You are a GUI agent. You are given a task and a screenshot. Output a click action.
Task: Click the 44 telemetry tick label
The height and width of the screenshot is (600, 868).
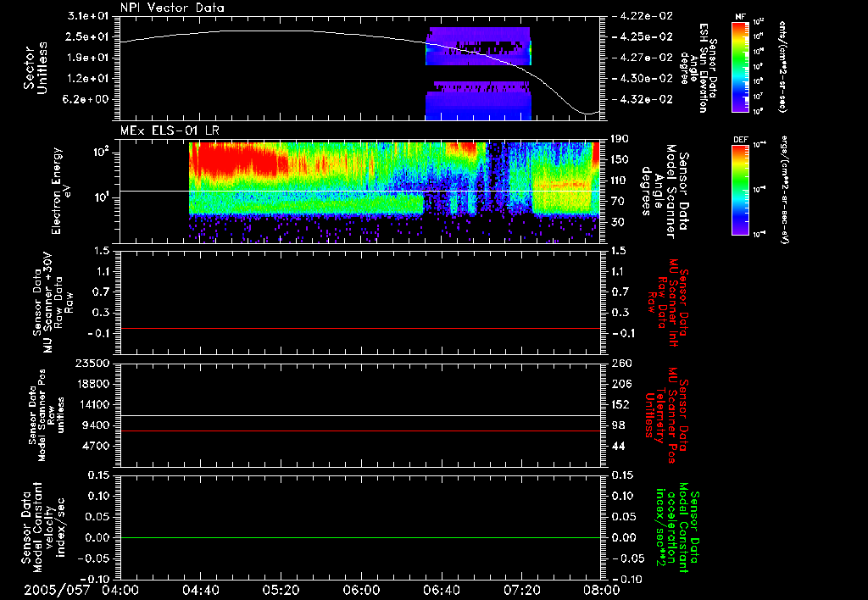pos(618,446)
